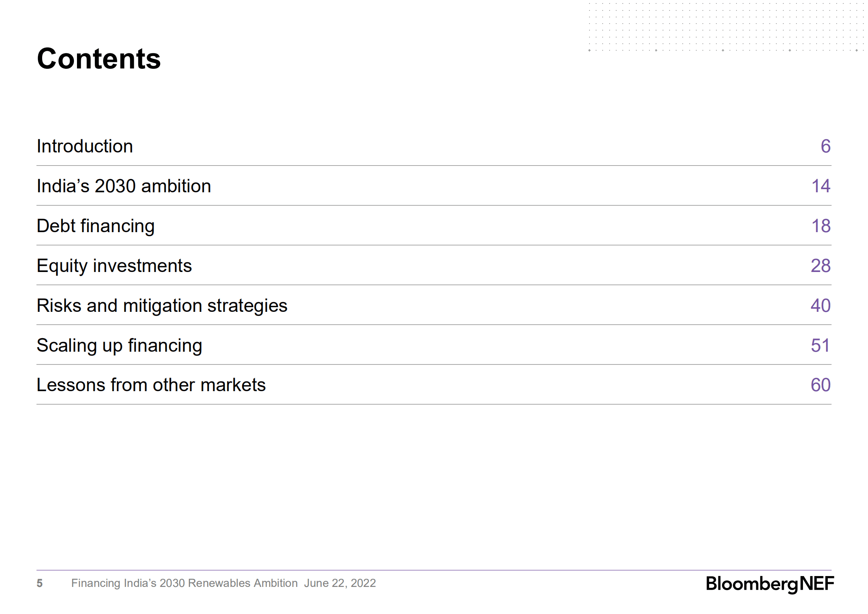Screen dimensions: 868x614
Task: Click the dotted pattern graphic in the corner
Action: coord(726,27)
